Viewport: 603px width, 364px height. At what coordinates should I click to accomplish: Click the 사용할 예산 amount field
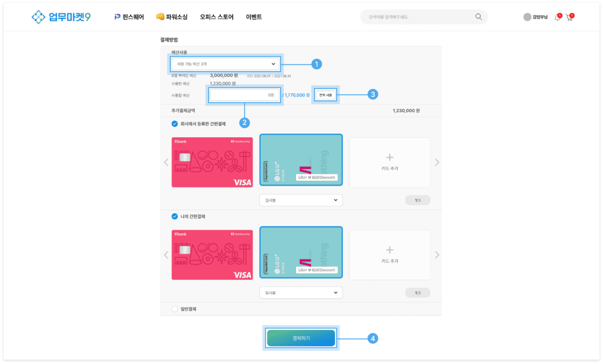244,95
